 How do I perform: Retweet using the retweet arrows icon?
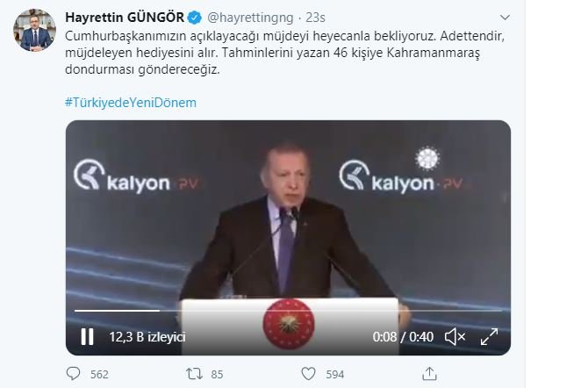194,374
